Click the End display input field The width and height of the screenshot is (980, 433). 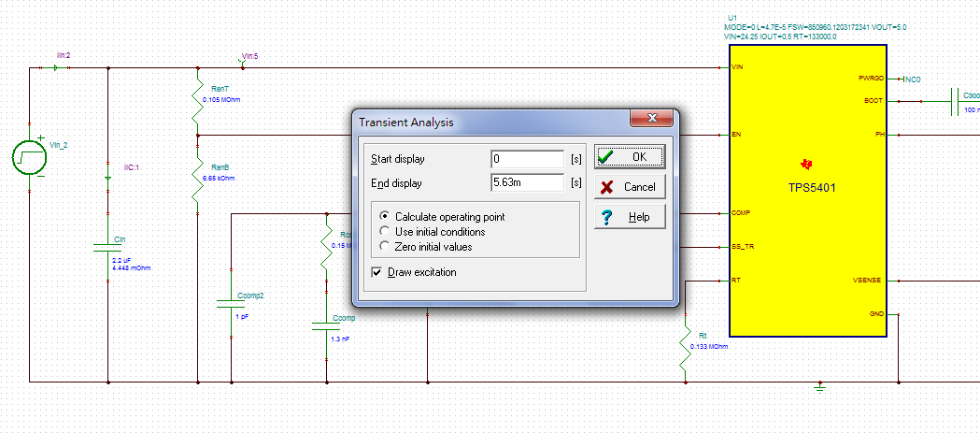pyautogui.click(x=528, y=183)
